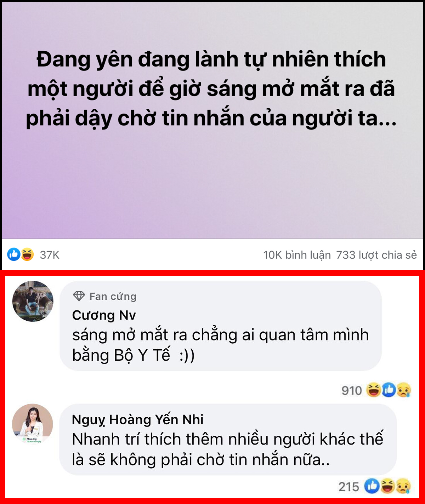Open the 10K bình luận comments link
Viewport: 425px width, 504px height.
pyautogui.click(x=297, y=255)
